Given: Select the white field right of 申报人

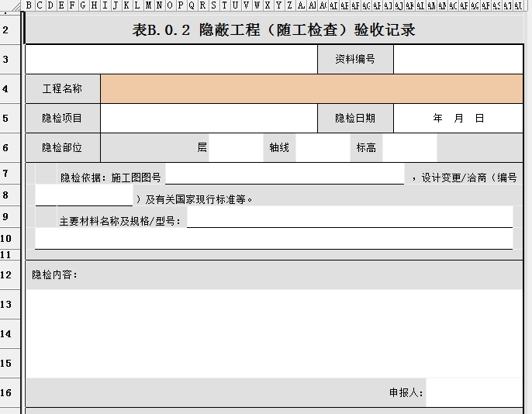Looking at the screenshot, I should pyautogui.click(x=474, y=392).
